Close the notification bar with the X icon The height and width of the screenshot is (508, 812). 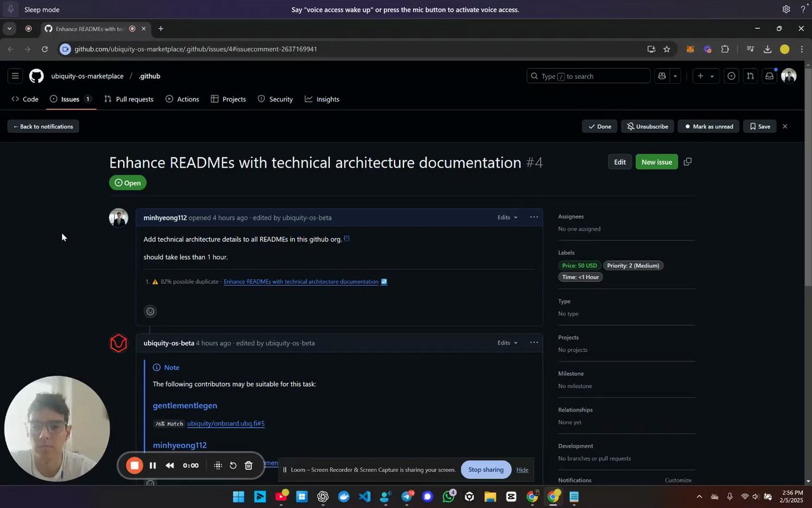click(785, 126)
